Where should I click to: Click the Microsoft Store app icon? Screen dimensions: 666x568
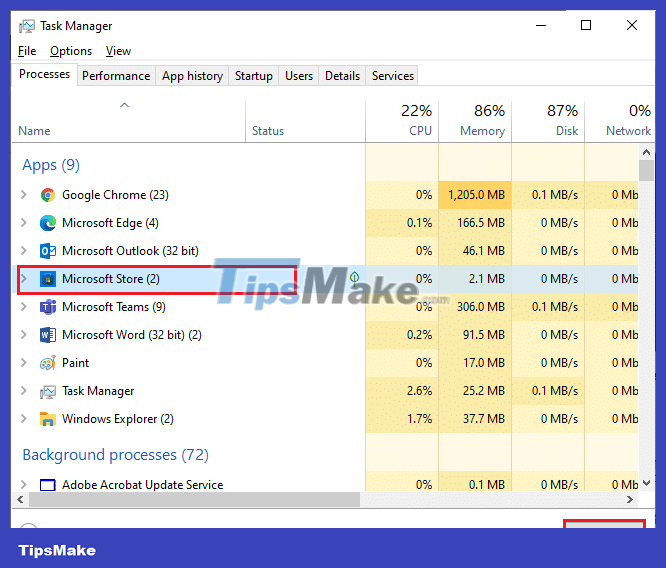click(x=48, y=279)
